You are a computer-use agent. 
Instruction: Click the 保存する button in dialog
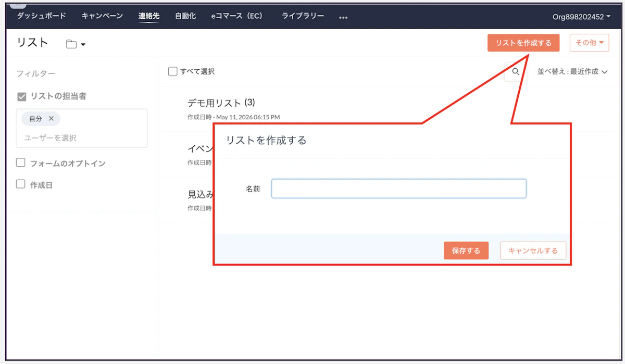click(x=466, y=250)
